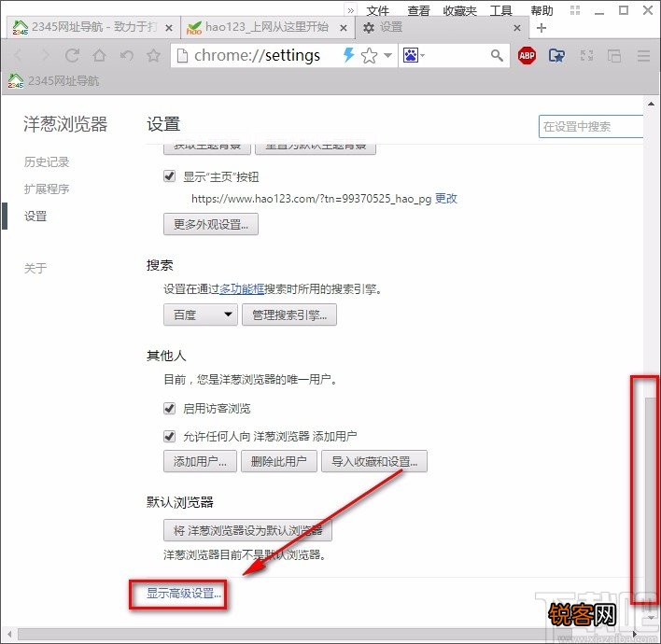Open the 百度 search engine dropdown

201,315
